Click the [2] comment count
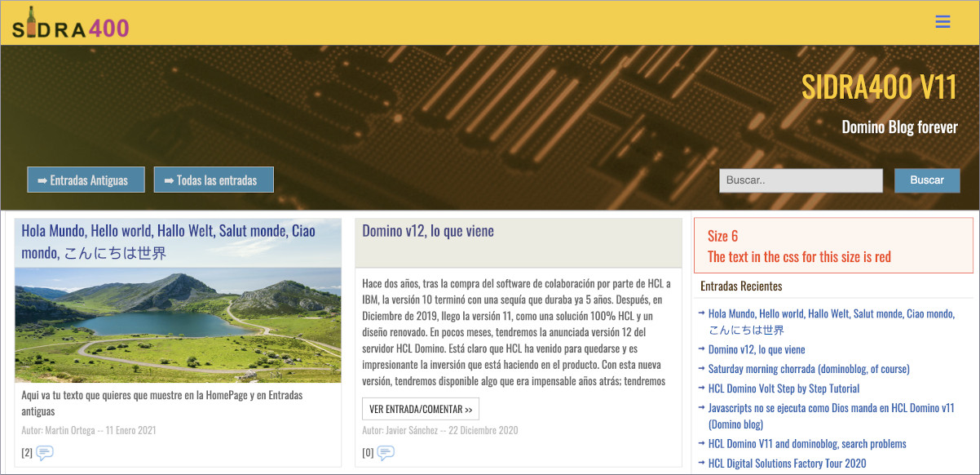This screenshot has height=475, width=980. (x=27, y=453)
